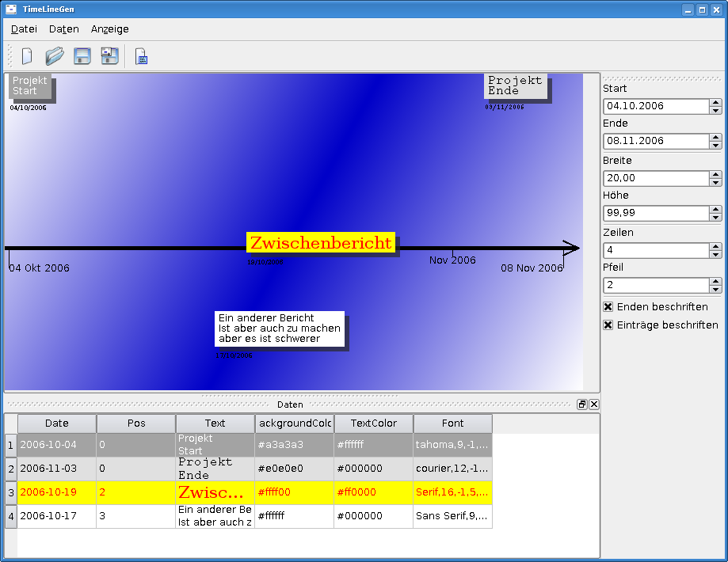Increase the Breite value with up arrow
Viewport: 728px width, 562px height.
[x=715, y=174]
